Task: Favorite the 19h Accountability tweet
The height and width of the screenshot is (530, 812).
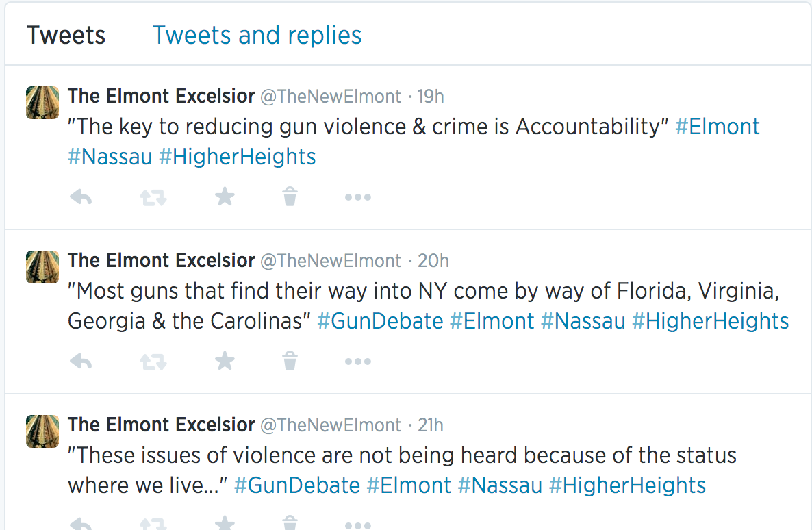Action: pos(225,198)
